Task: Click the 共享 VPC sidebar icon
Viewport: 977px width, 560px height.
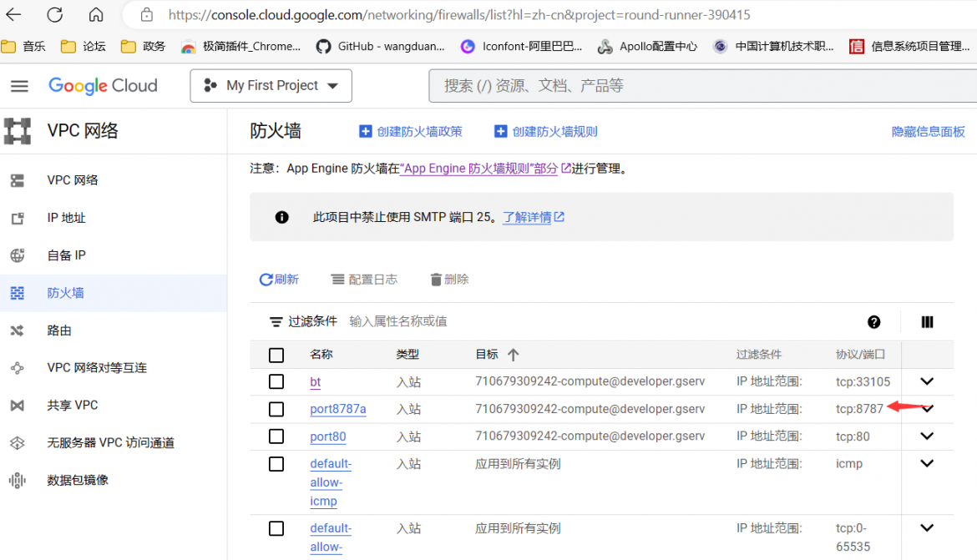Action: [18, 406]
